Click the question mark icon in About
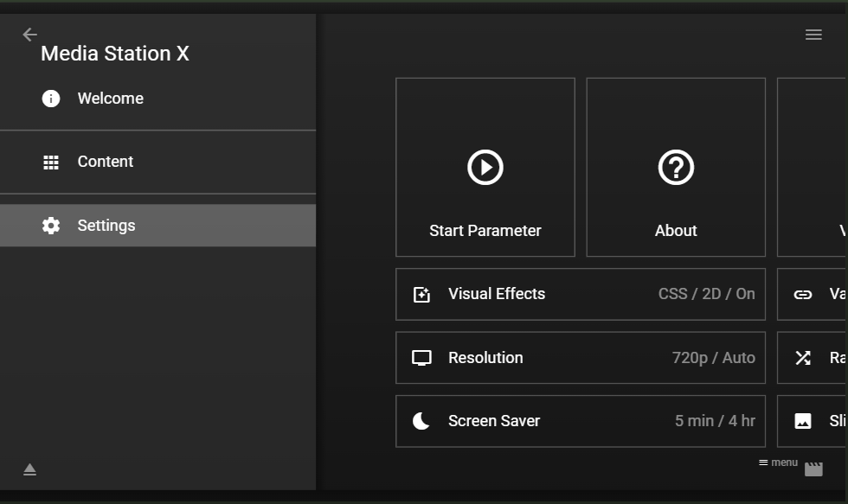Screen dimensions: 848x504 676,167
